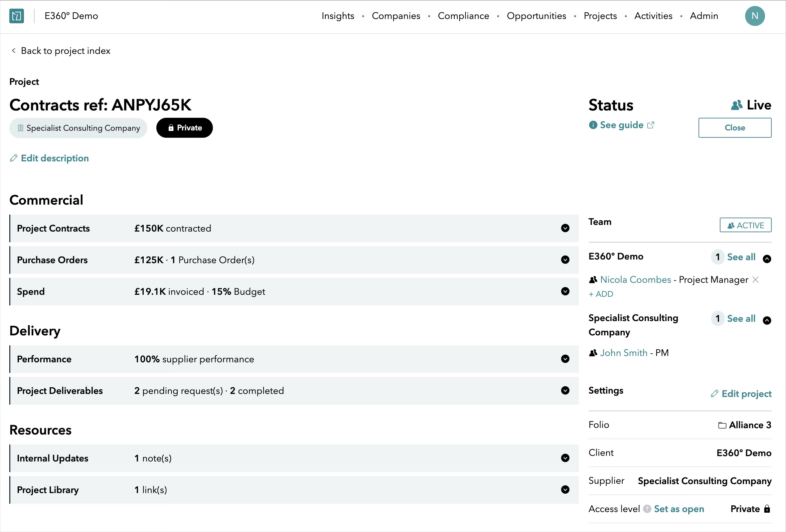Click the Private padlock icon in Settings
The width and height of the screenshot is (786, 532).
pyautogui.click(x=767, y=509)
